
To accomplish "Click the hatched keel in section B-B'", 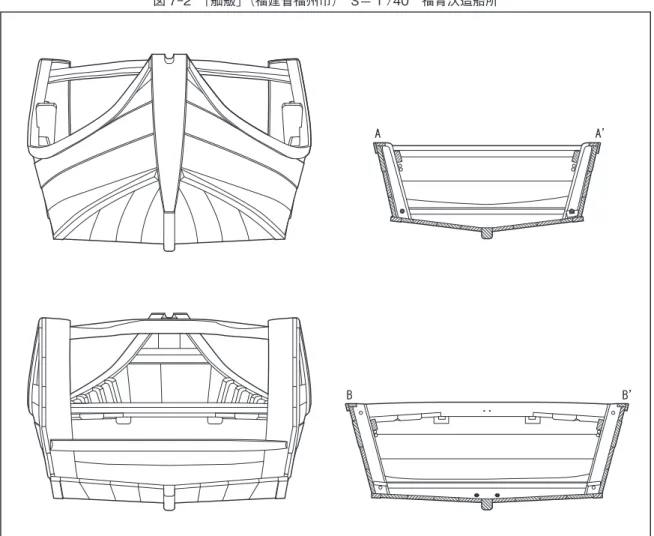I will 487,505.
